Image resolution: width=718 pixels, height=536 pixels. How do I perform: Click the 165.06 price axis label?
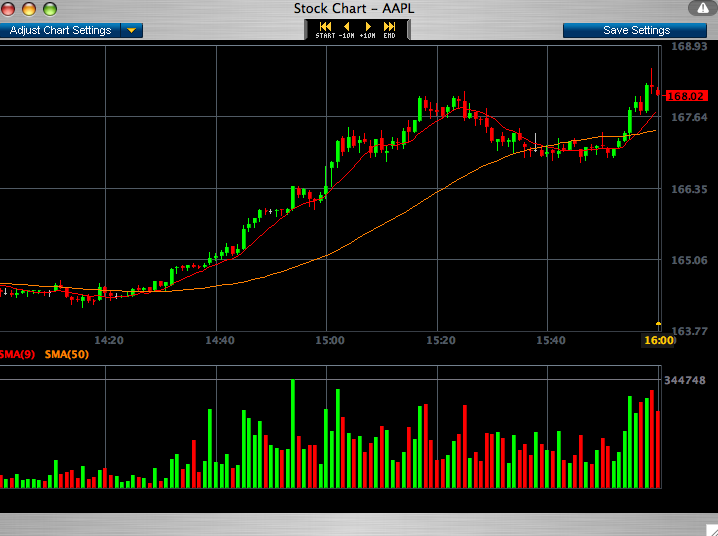tap(689, 260)
